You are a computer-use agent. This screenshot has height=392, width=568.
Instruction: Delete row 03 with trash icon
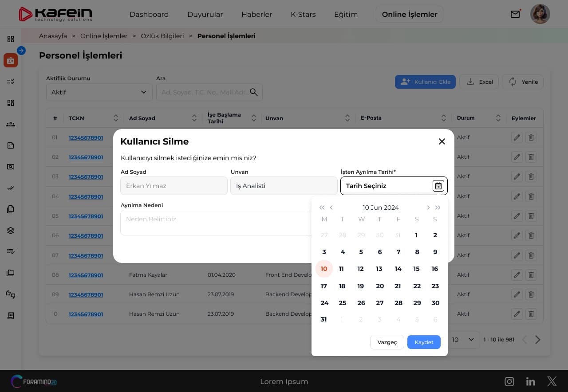click(x=531, y=176)
